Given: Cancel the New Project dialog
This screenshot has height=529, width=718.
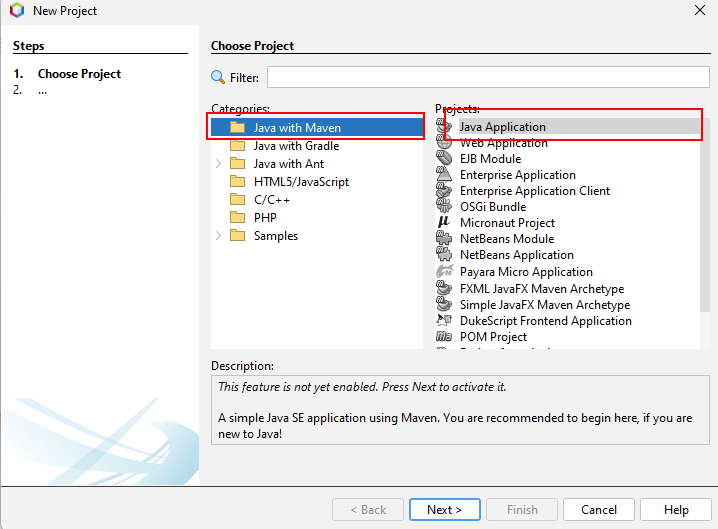Looking at the screenshot, I should coord(598,510).
